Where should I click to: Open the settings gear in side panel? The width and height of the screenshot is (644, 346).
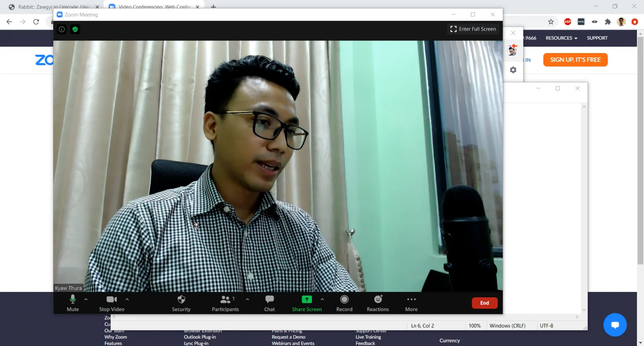point(513,70)
